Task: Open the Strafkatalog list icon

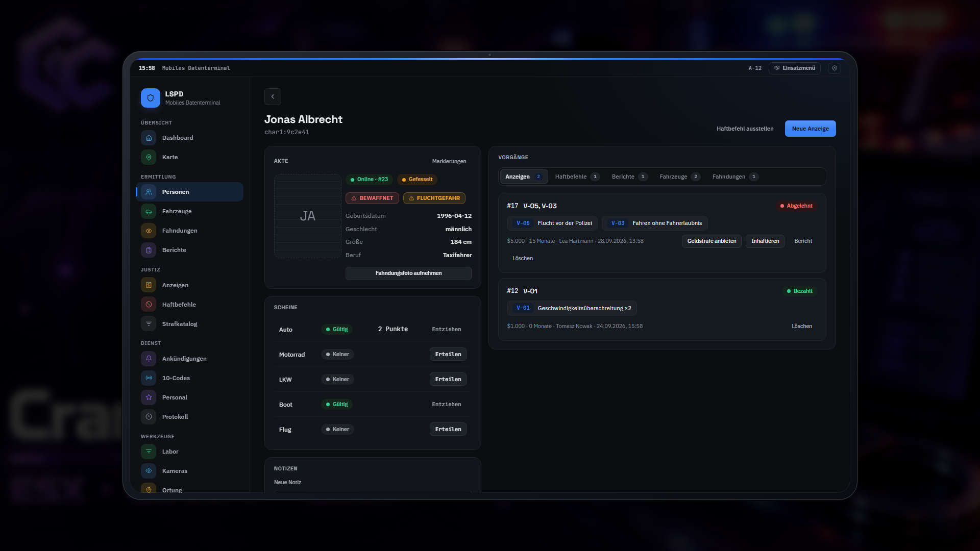Action: 149,324
